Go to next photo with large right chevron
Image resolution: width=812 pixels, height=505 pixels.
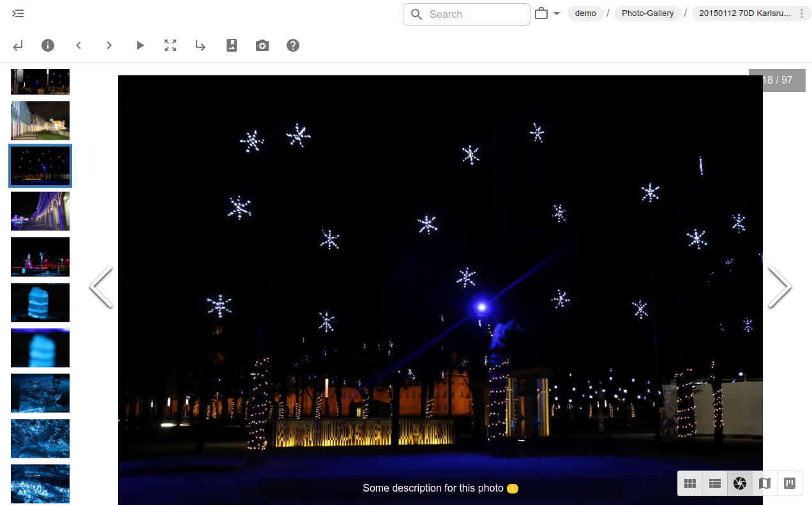click(x=779, y=287)
